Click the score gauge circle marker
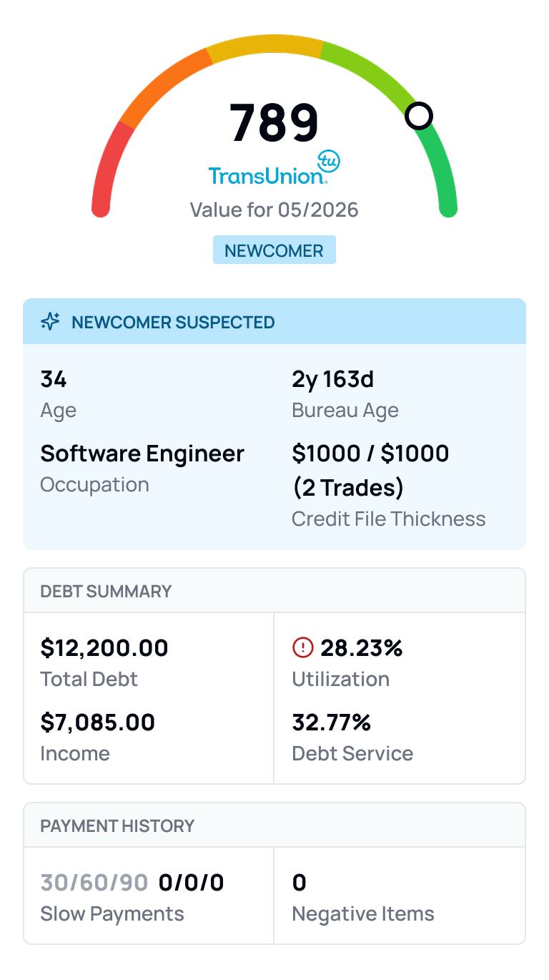Screen dimensions: 549x980 [x=419, y=116]
